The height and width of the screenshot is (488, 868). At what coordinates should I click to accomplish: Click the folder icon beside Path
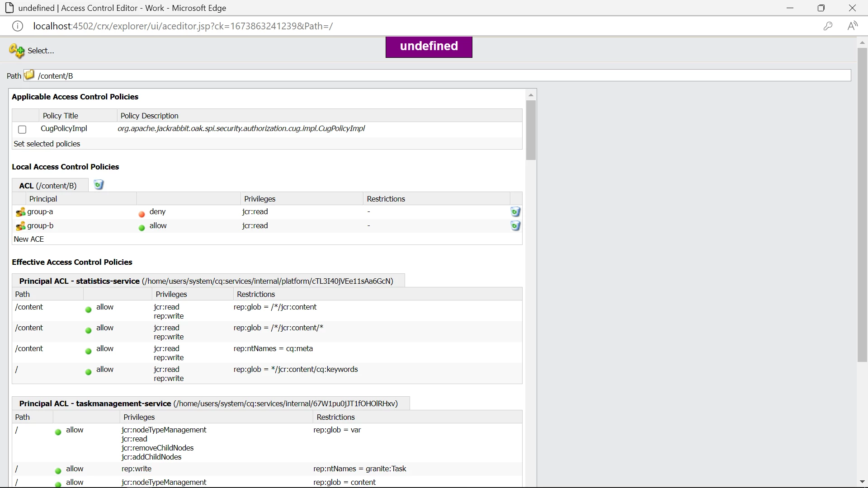tap(29, 75)
